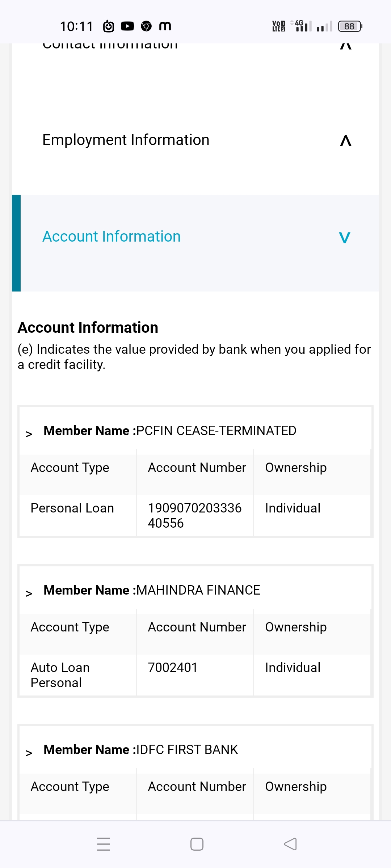Tap Member Name MAHINDRA FINANCE row
The width and height of the screenshot is (391, 868).
[152, 590]
